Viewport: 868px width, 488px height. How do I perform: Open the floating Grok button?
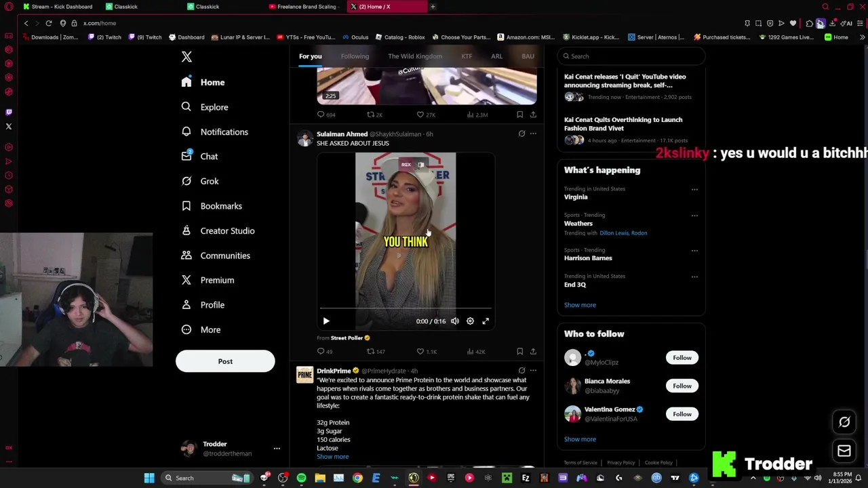pyautogui.click(x=844, y=422)
